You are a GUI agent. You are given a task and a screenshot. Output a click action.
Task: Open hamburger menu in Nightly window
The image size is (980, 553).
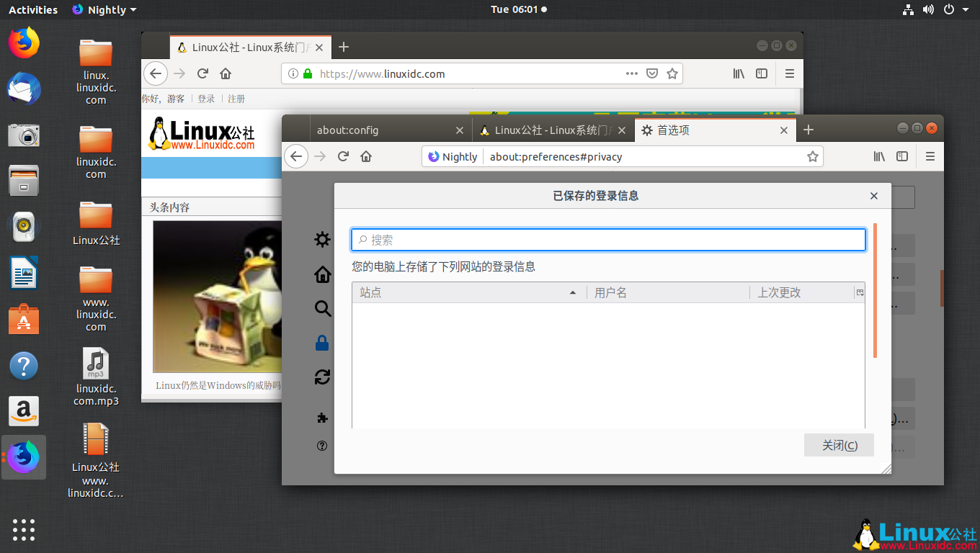[x=930, y=156]
